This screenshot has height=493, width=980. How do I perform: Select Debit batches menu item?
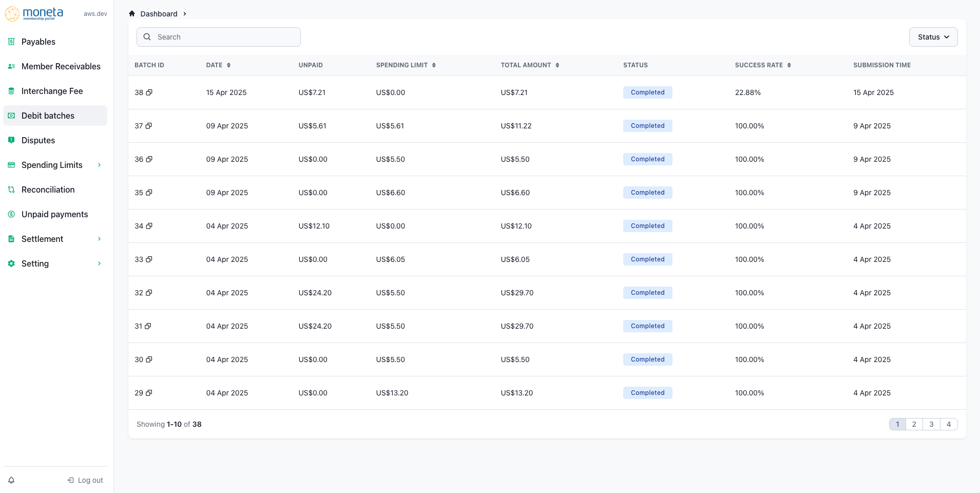55,116
